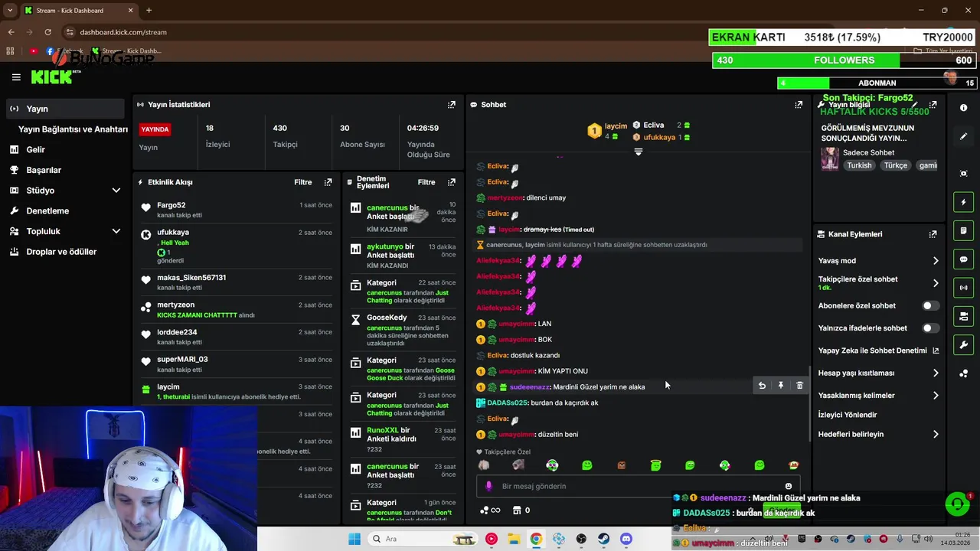Open the browser tab list dropdown
The width and height of the screenshot is (980, 551).
(x=10, y=10)
